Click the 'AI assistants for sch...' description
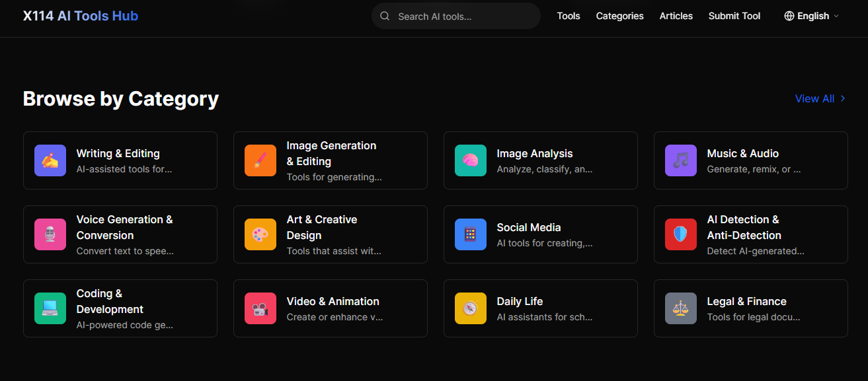Screen dimensions: 868x381 544,317
